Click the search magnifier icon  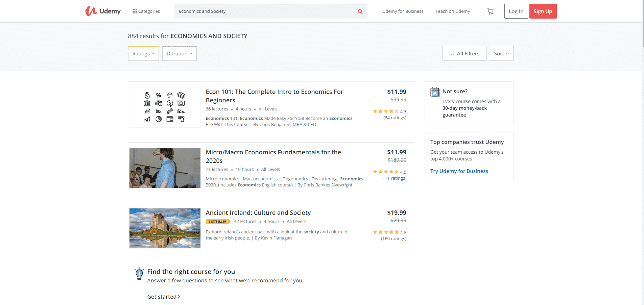360,11
